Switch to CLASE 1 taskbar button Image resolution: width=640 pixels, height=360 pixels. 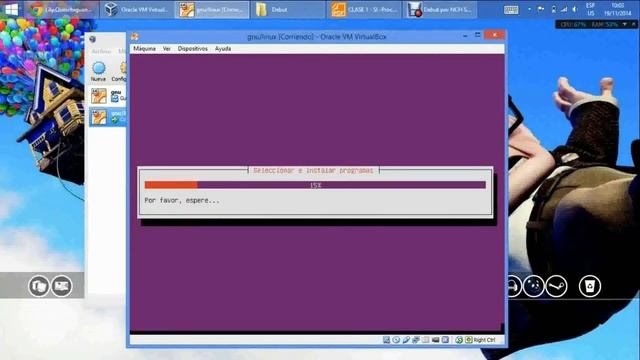point(363,9)
